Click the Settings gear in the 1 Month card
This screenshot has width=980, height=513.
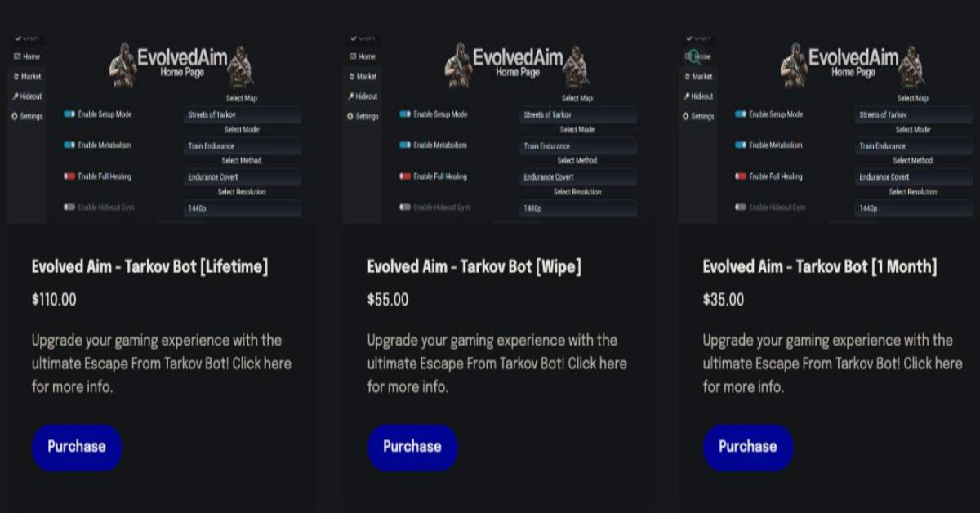pos(686,116)
